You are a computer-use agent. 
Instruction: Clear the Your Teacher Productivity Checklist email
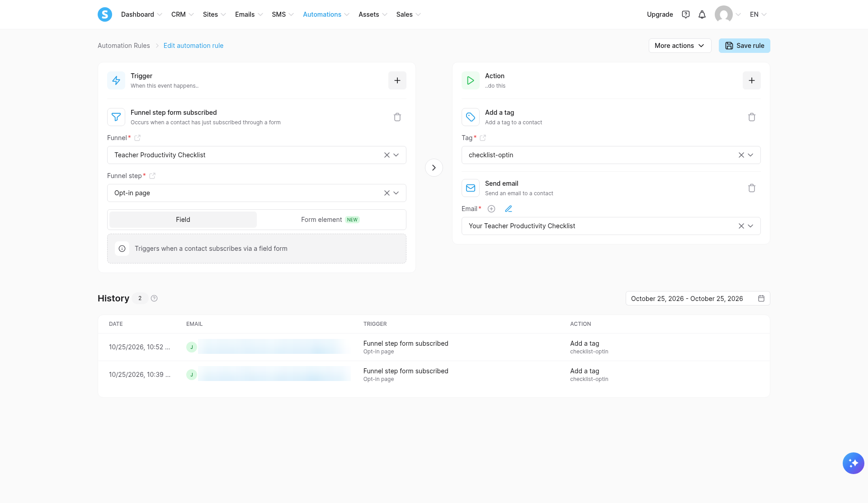(741, 226)
